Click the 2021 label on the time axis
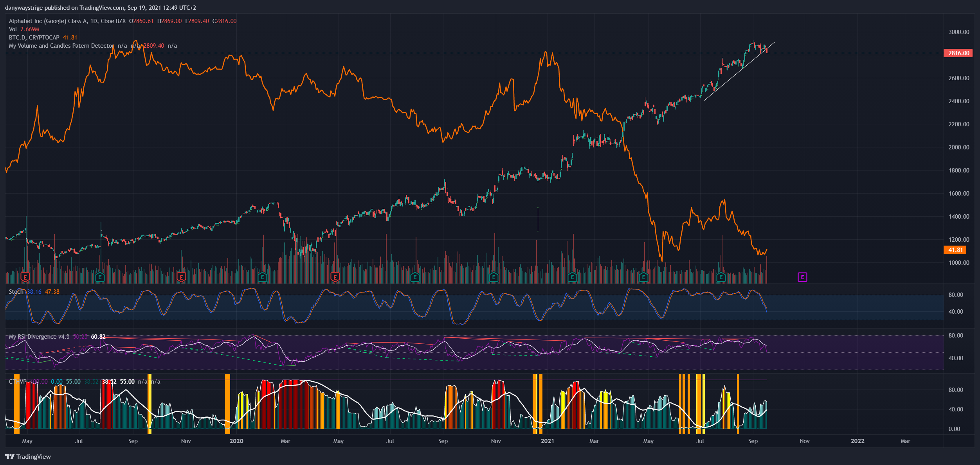 (548, 441)
